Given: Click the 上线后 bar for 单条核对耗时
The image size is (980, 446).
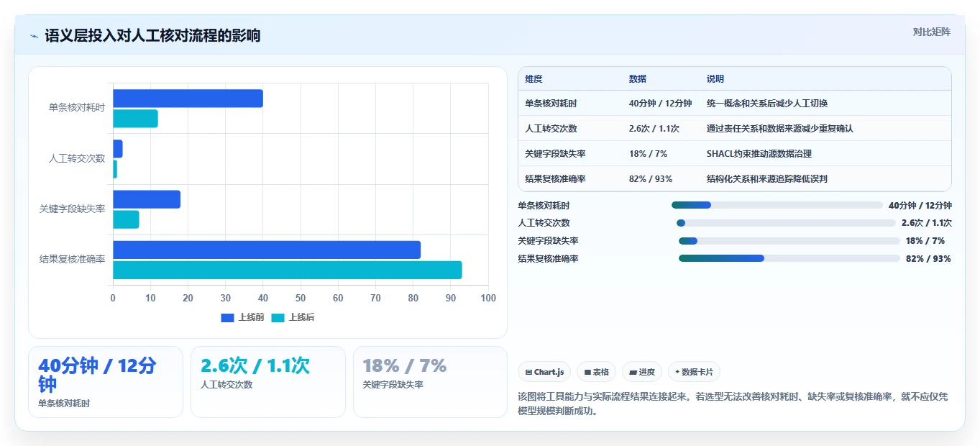Looking at the screenshot, I should point(135,119).
